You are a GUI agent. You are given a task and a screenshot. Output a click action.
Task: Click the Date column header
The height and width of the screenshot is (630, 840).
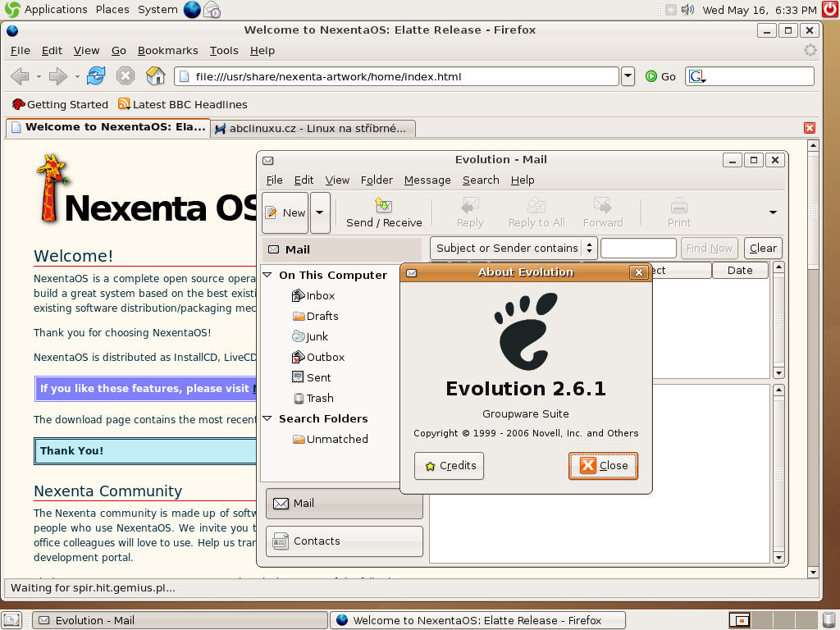point(740,271)
